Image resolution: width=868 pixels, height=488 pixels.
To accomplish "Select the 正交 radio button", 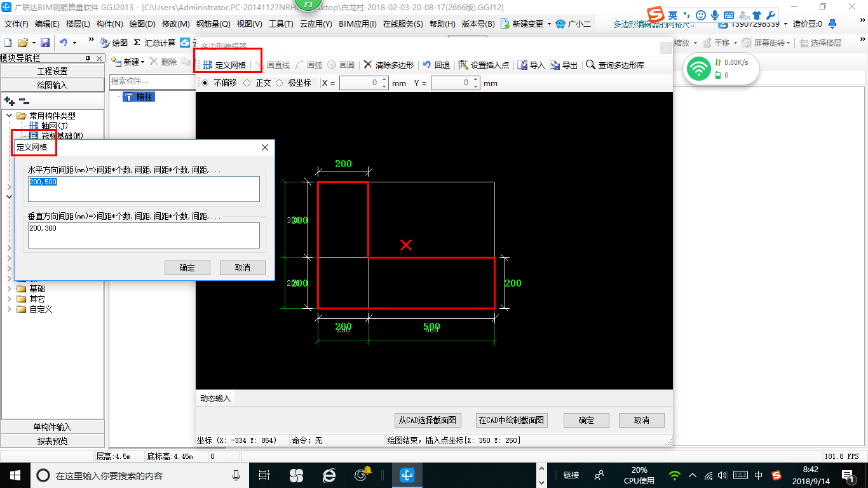I will tap(247, 83).
